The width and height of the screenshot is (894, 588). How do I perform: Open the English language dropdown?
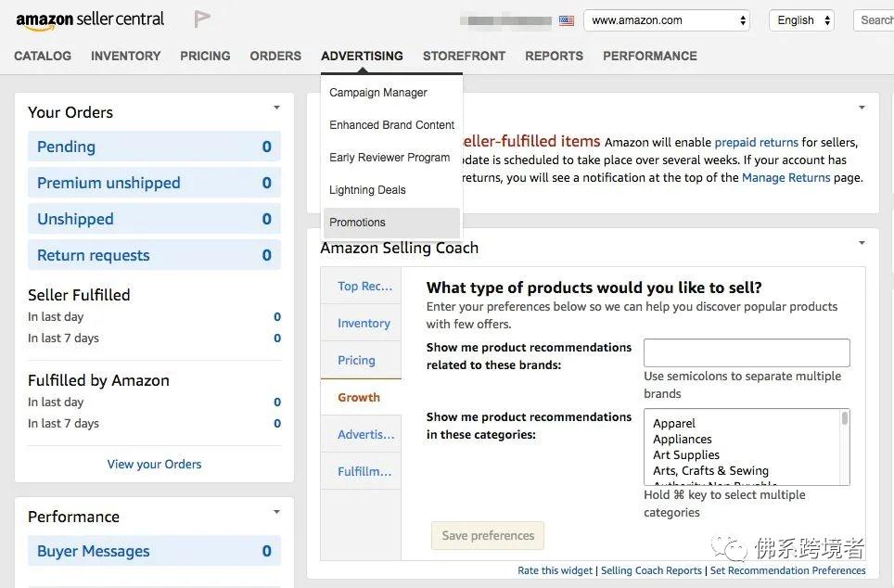[x=801, y=20]
